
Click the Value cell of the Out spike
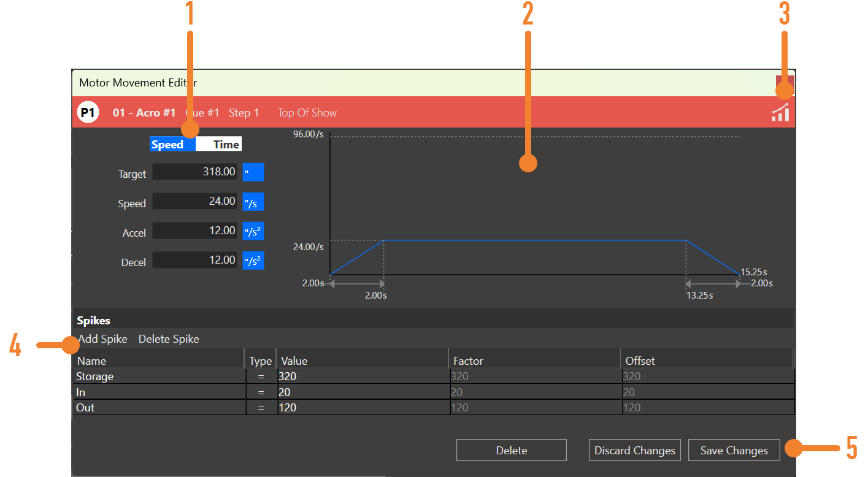363,408
